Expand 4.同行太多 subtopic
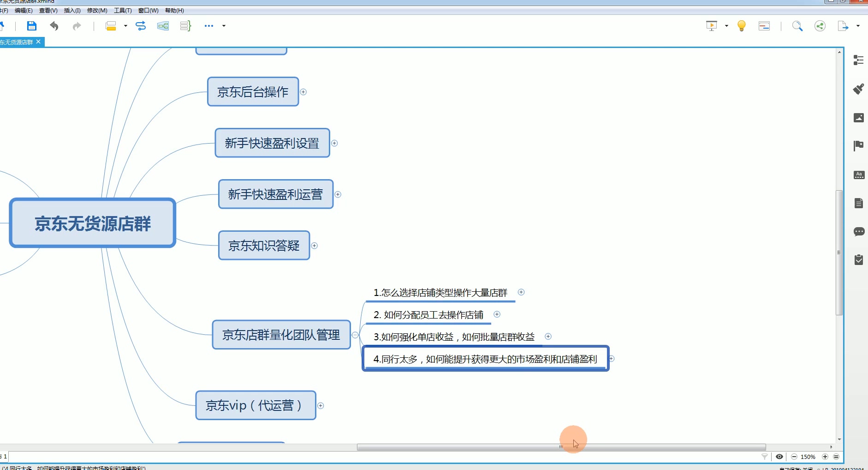Screen dimensions: 868x470 tap(612, 358)
